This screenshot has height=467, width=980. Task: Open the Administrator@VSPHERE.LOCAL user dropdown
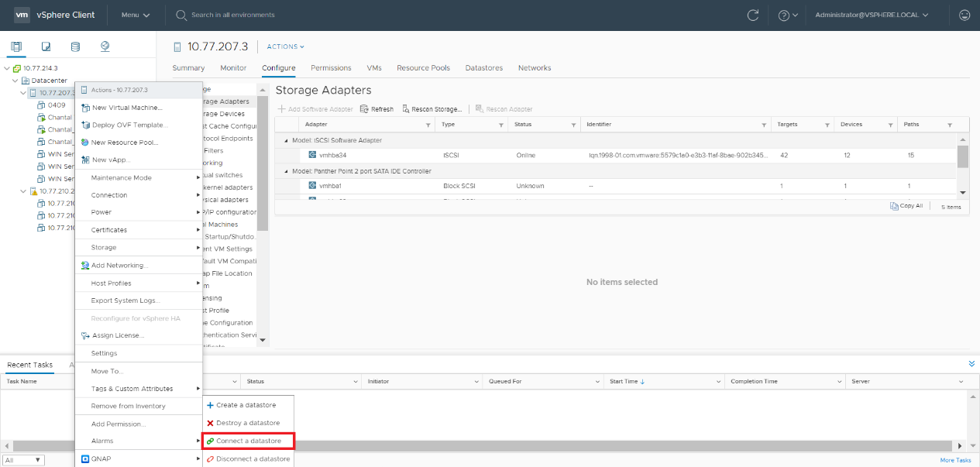[872, 15]
